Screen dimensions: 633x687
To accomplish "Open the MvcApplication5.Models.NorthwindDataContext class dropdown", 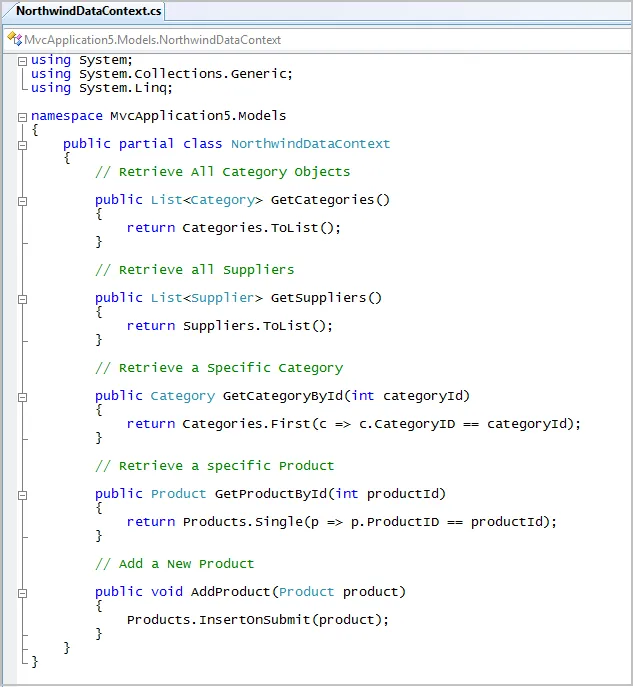I will (317, 40).
